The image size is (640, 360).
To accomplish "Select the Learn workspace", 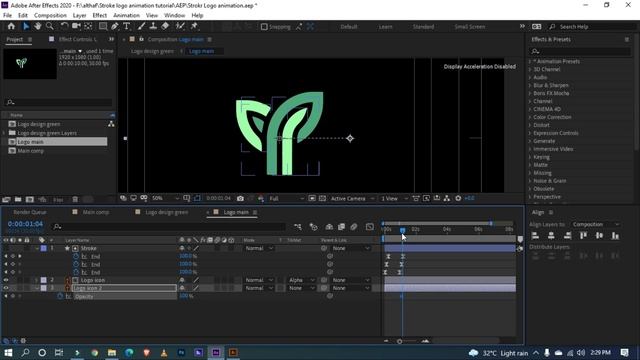I will pyautogui.click(x=385, y=27).
